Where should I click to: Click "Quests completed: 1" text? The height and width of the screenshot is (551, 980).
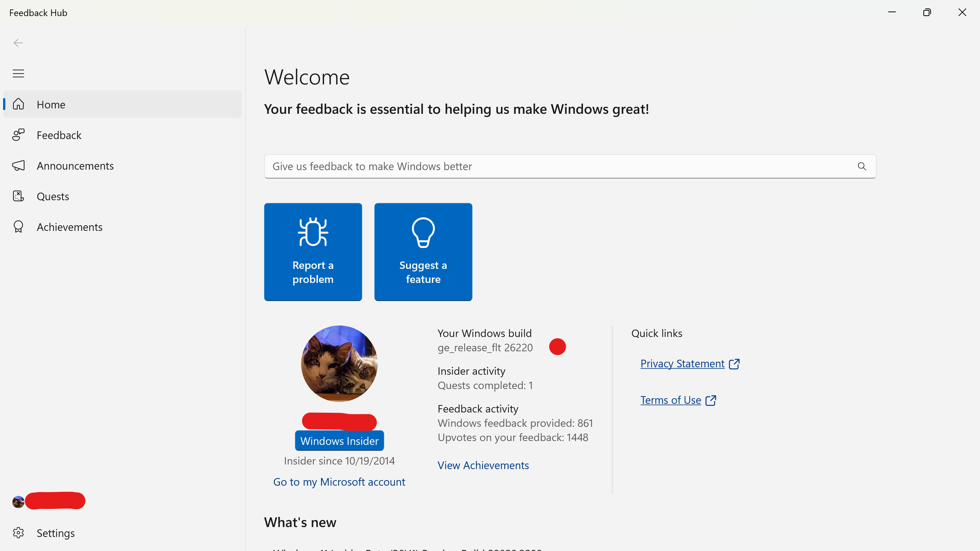(485, 386)
